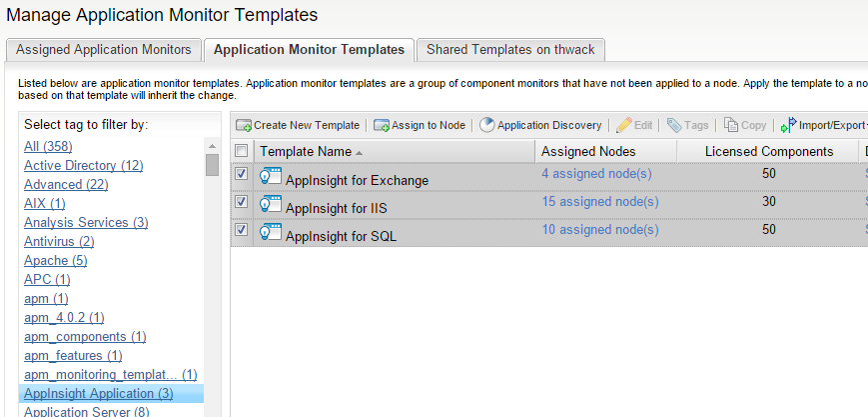This screenshot has width=868, height=417.
Task: Click the Create New Template icon
Action: pyautogui.click(x=244, y=125)
